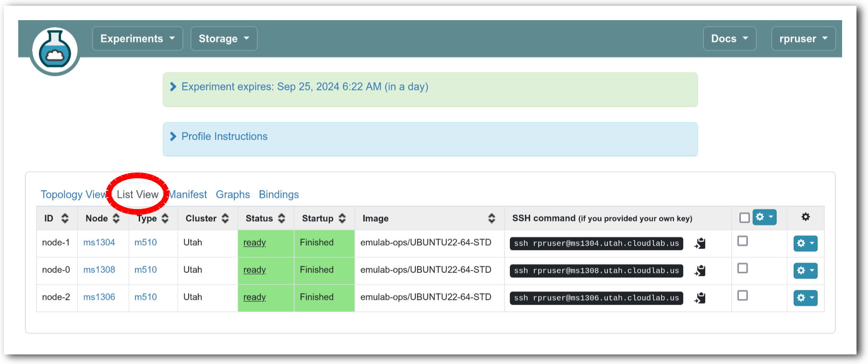This screenshot has width=868, height=364.
Task: Click the node-1 ID cell
Action: click(x=56, y=243)
